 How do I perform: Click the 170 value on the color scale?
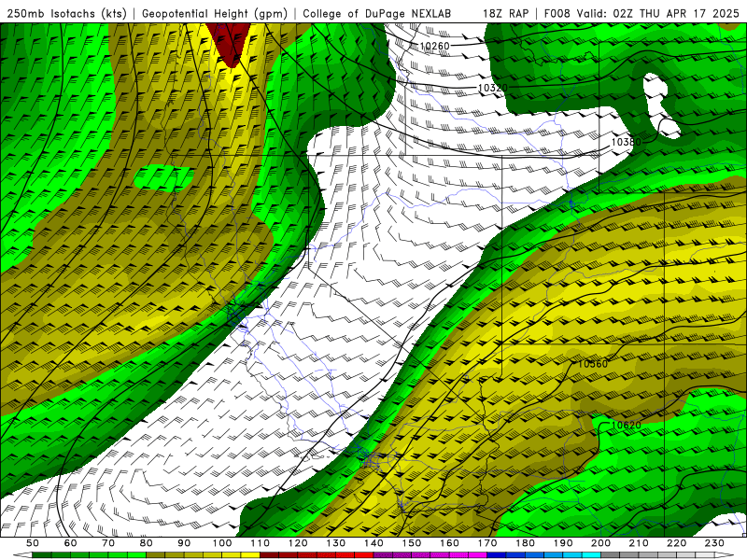486,543
